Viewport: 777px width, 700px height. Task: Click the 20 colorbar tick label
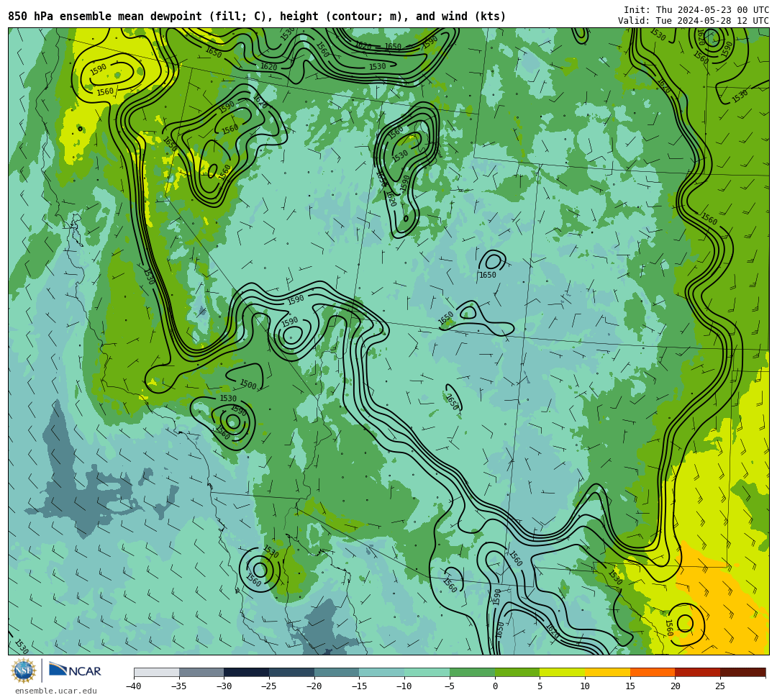[x=676, y=686]
